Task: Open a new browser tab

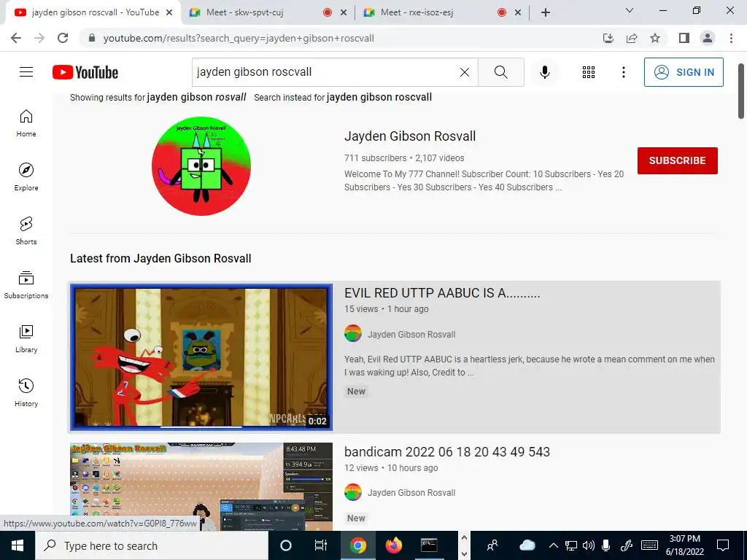Action: 546,12
